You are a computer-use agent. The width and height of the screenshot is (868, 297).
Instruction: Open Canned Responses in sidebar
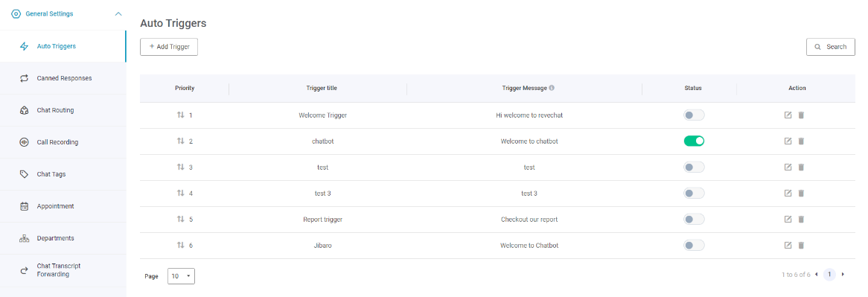63,79
